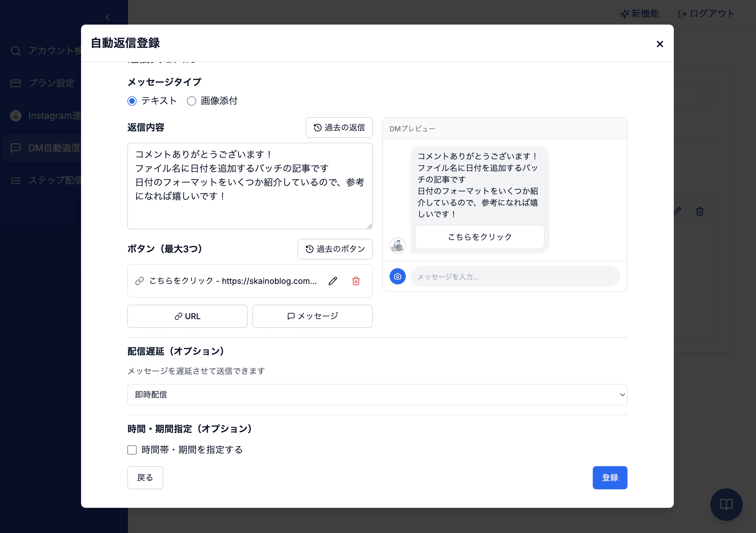Submit with the blue 登録 button
The height and width of the screenshot is (533, 756).
point(610,477)
